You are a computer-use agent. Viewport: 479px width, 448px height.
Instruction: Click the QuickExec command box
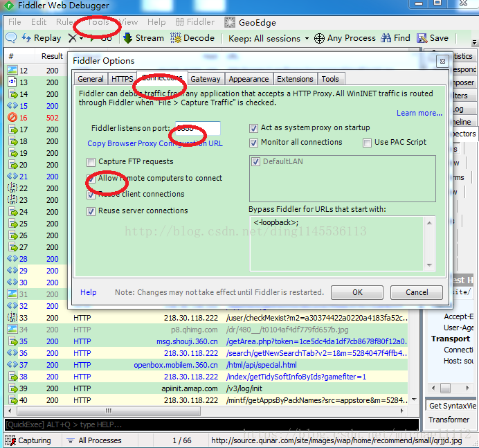[x=212, y=424]
